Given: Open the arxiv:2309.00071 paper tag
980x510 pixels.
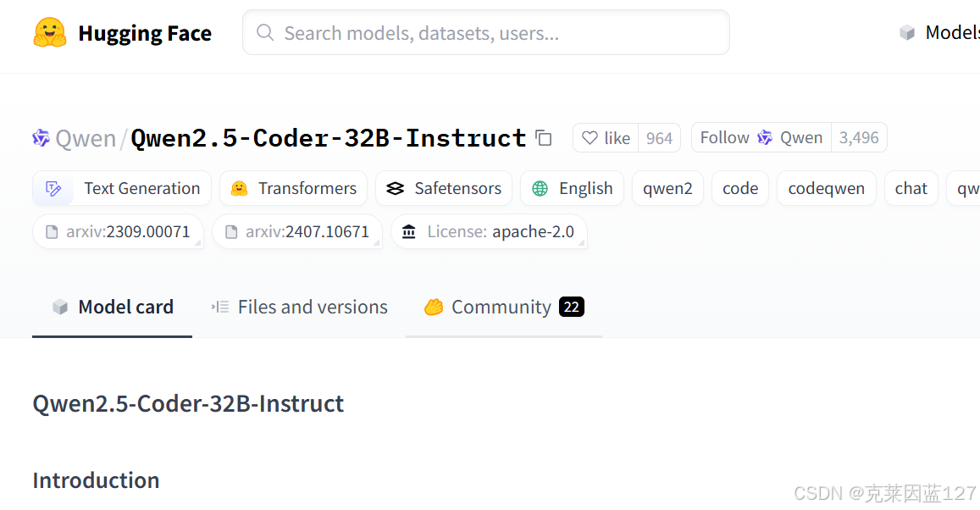Looking at the screenshot, I should pos(118,231).
